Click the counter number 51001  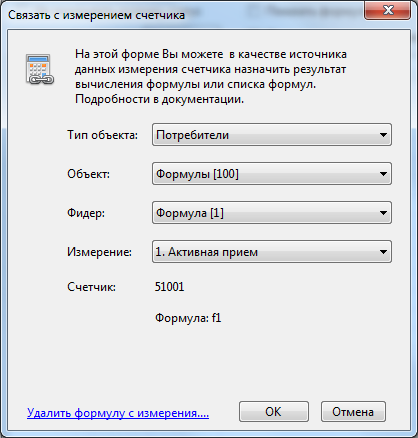(x=169, y=287)
